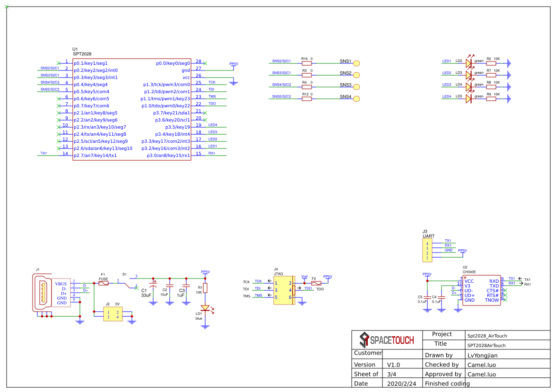Click resistor R16 symbol
This screenshot has height=392, width=555.
pyautogui.click(x=306, y=63)
